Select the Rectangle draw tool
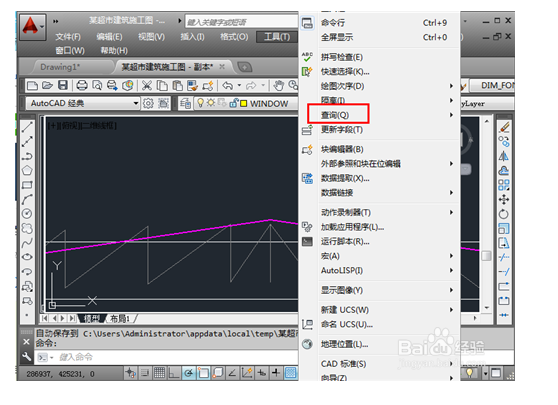This screenshot has width=558, height=405. tap(27, 185)
